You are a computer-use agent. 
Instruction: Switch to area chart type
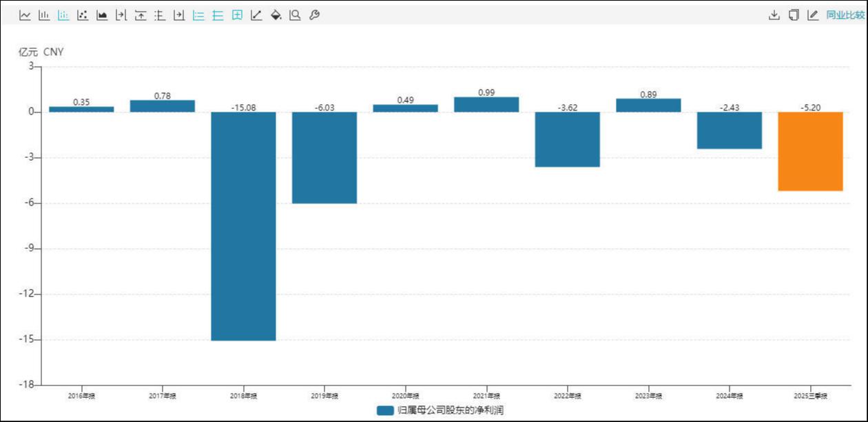(102, 15)
